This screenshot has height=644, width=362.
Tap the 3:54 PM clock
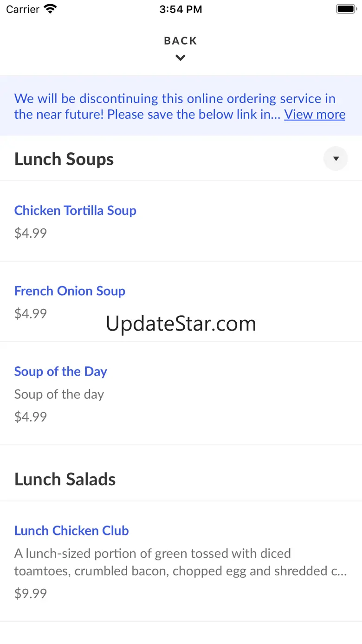coord(181,9)
